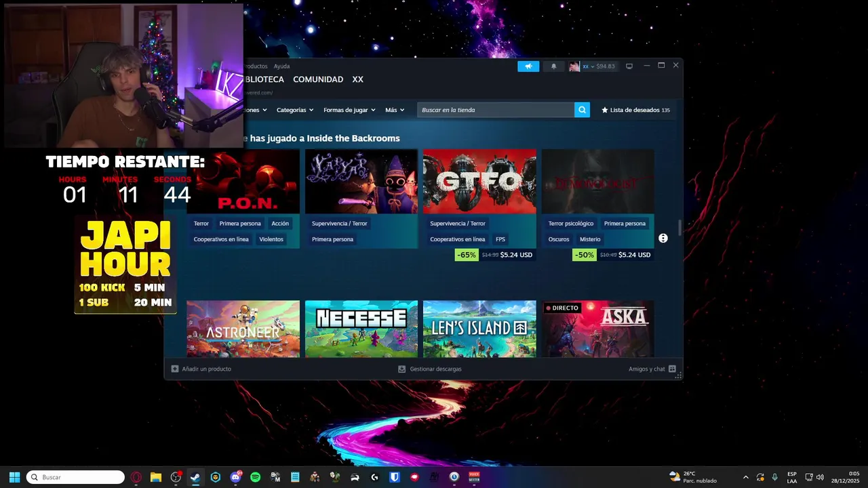Open Amigos y chat
The height and width of the screenshot is (488, 868).
coord(652,369)
